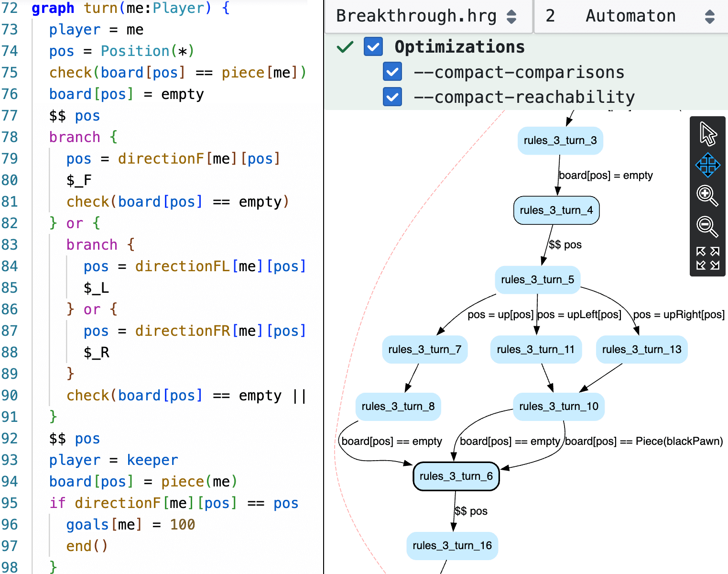Open the Automaton view dropdown
This screenshot has height=574, width=728.
click(x=630, y=16)
